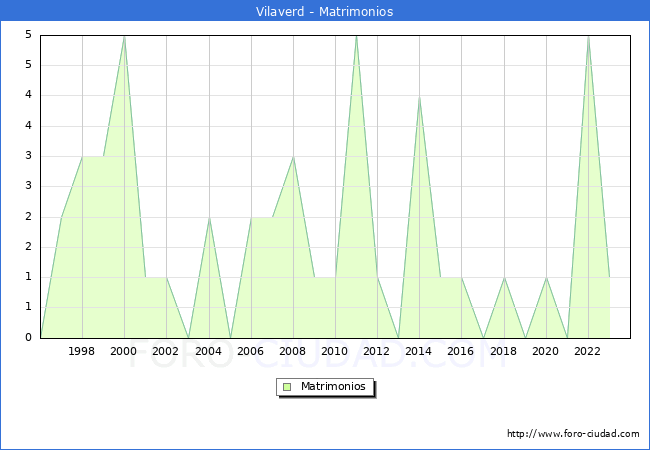Click the green Matrimonios legend swatch
The image size is (650, 450).
(x=287, y=387)
